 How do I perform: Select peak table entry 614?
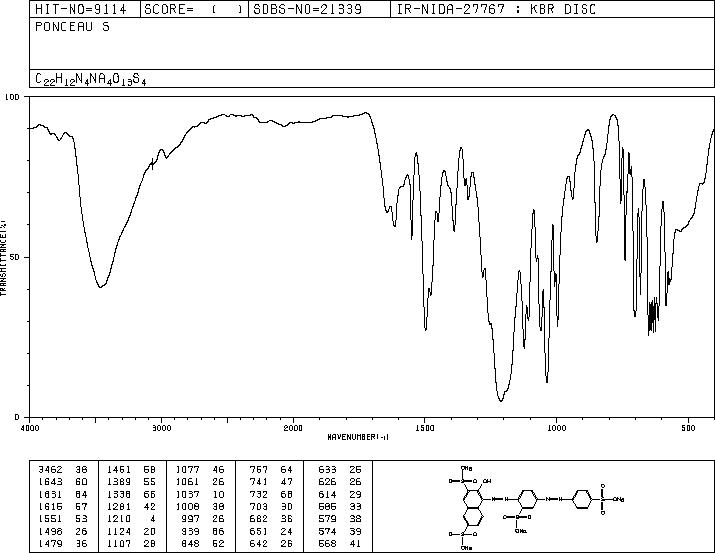tap(327, 494)
